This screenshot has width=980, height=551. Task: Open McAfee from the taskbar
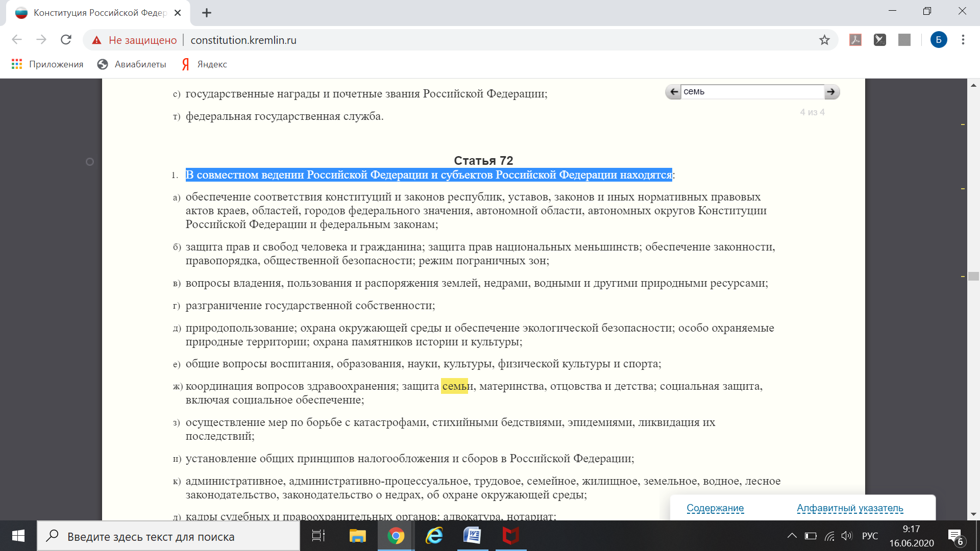point(510,536)
